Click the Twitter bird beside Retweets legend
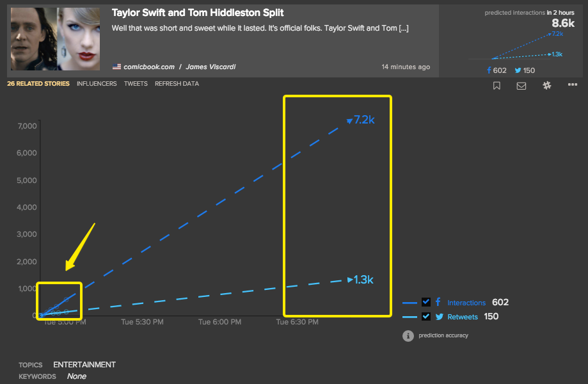The width and height of the screenshot is (588, 384). (x=439, y=316)
